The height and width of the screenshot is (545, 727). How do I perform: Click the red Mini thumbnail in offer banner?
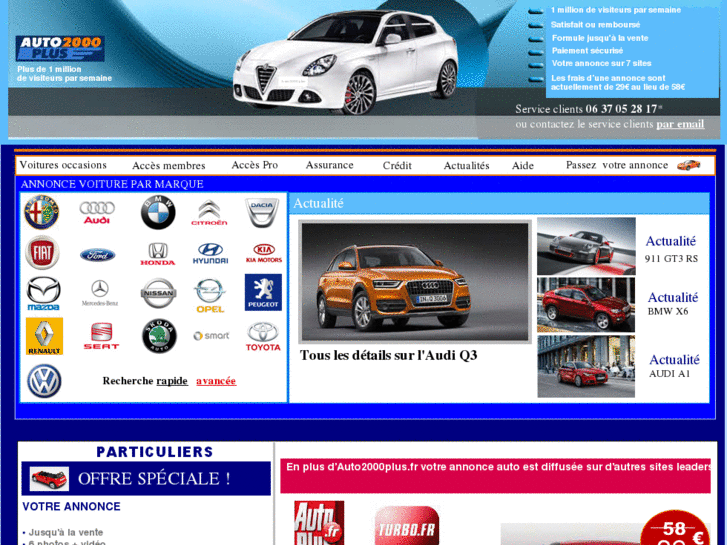tap(49, 479)
